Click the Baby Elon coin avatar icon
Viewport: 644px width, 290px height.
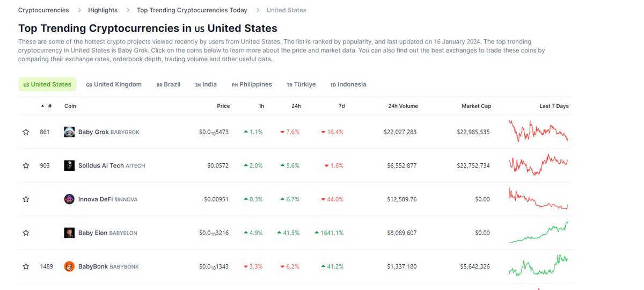pyautogui.click(x=69, y=233)
